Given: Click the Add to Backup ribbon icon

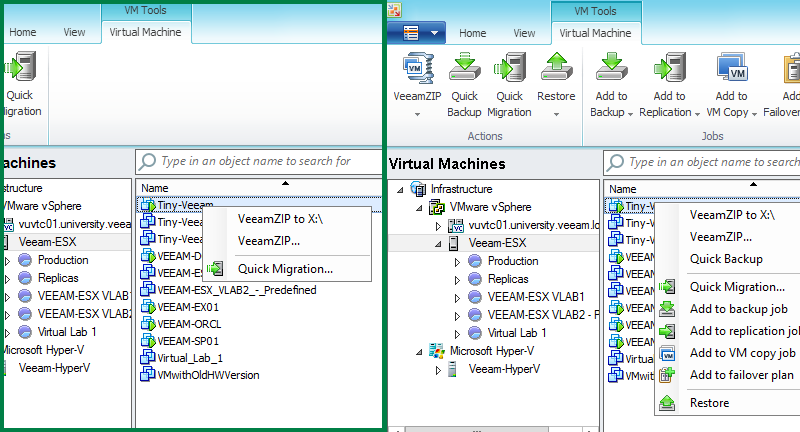Looking at the screenshot, I should [x=611, y=67].
